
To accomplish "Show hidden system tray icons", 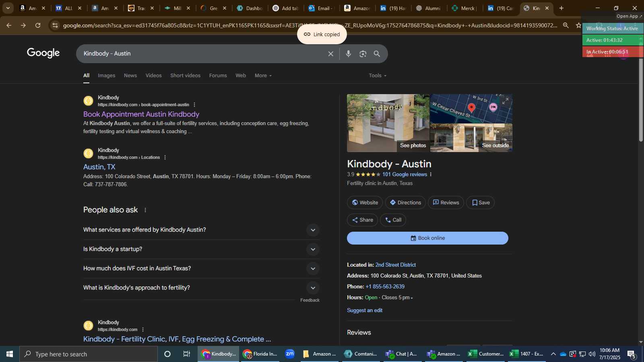I will click(553, 354).
